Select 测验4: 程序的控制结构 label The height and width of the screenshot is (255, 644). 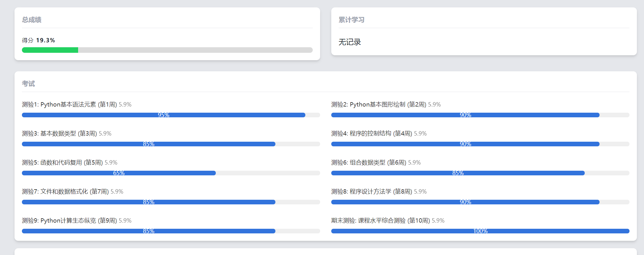click(372, 134)
